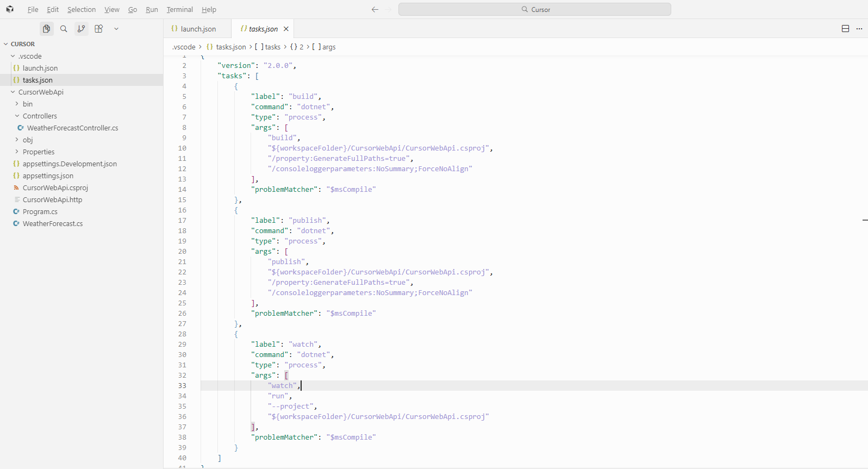868x469 pixels.
Task: Click the "label": "publish" text
Action: (x=290, y=221)
